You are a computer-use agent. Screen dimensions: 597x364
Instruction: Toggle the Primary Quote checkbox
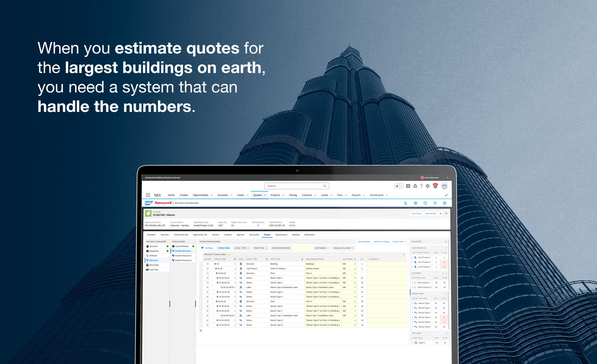click(x=258, y=226)
